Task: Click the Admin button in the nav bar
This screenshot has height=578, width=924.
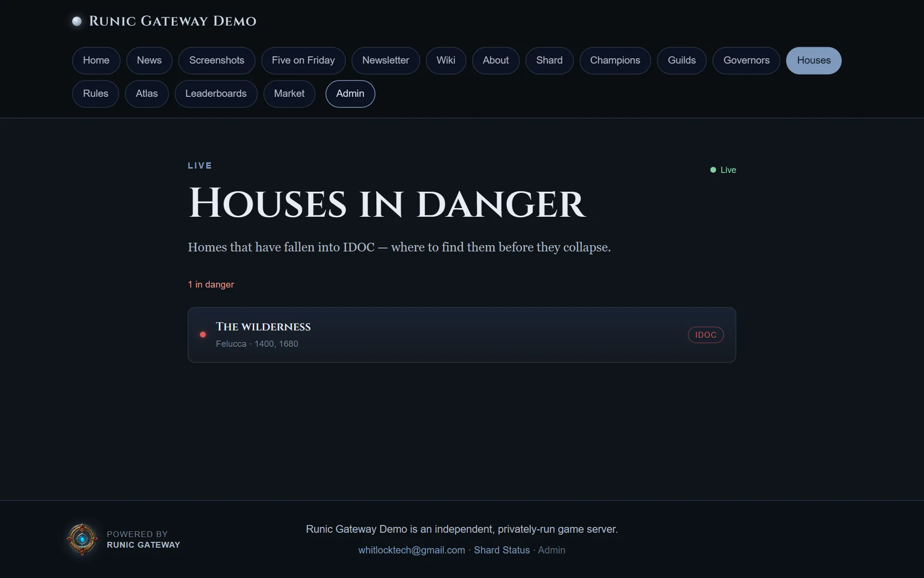Action: pos(350,94)
